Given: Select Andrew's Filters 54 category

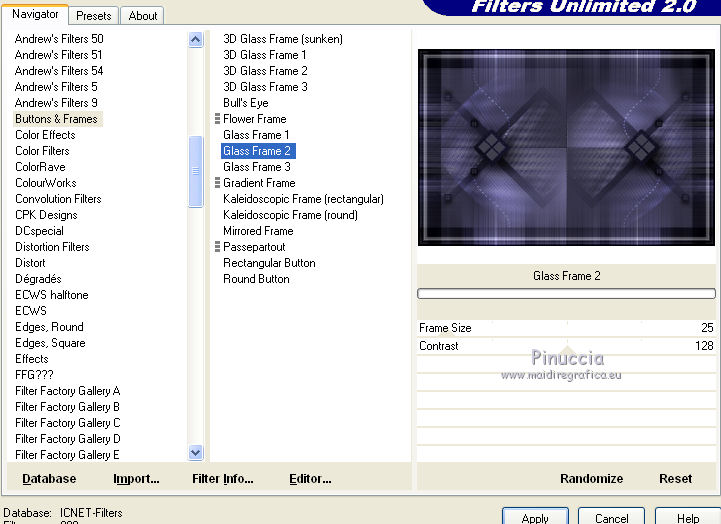Looking at the screenshot, I should [x=59, y=71].
